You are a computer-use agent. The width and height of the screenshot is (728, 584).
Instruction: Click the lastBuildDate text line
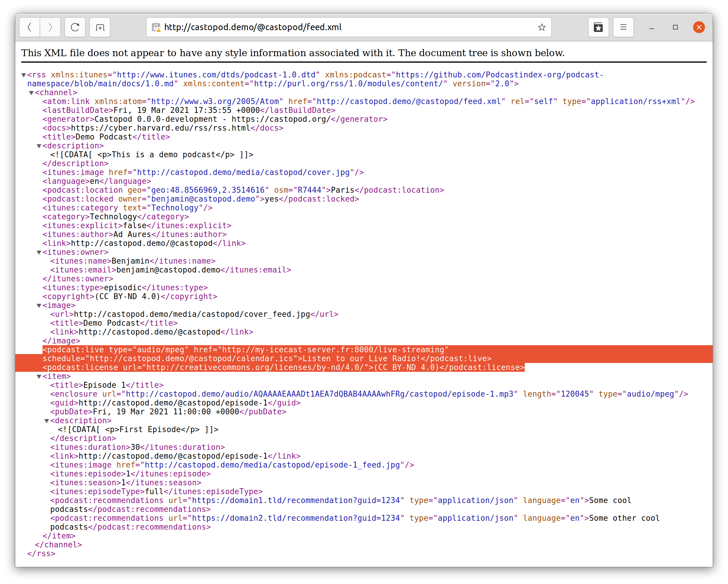189,111
